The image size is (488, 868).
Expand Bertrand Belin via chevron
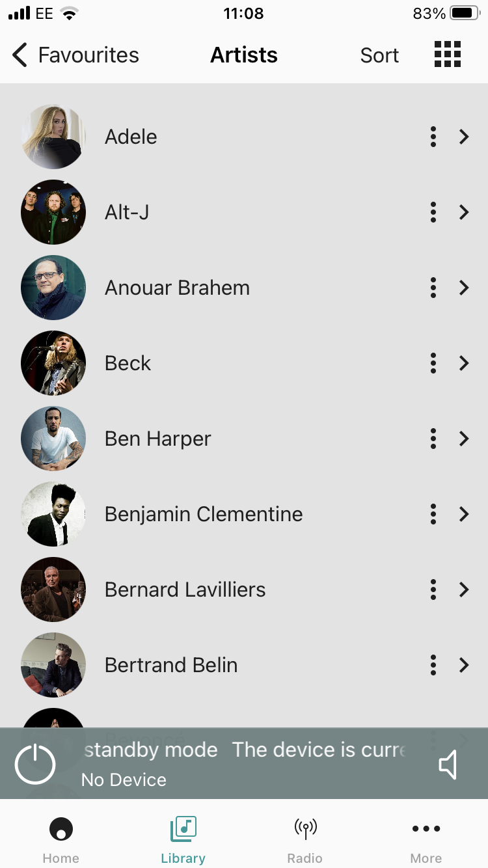(464, 665)
